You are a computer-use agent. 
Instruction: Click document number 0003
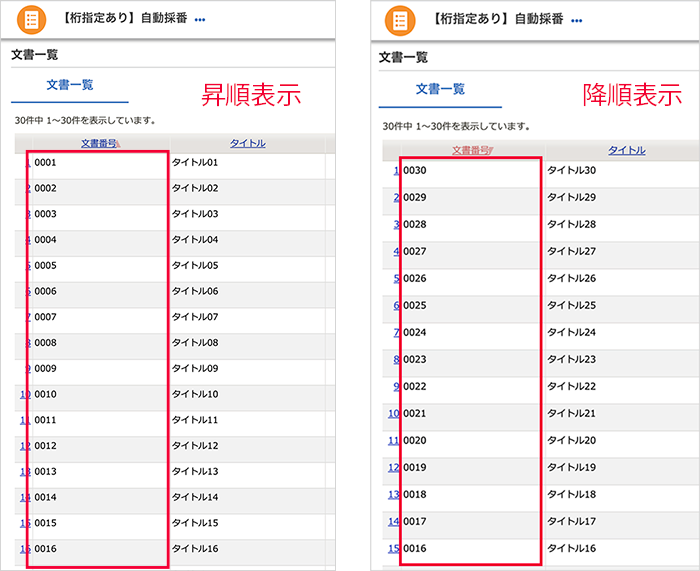46,214
